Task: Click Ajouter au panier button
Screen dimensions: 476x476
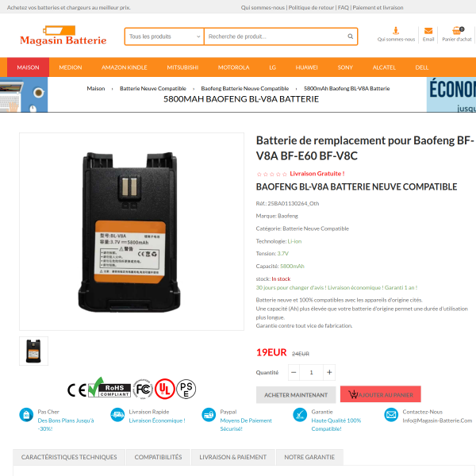Action: point(380,394)
